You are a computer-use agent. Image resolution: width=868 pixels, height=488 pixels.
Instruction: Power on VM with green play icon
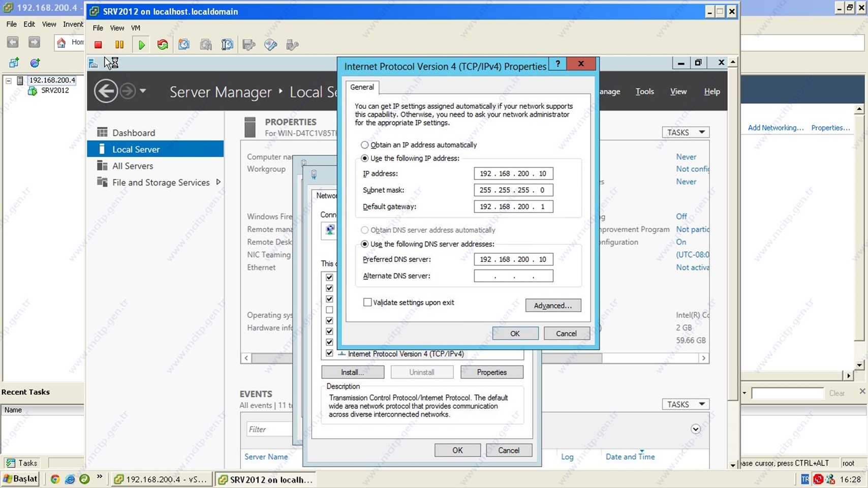tap(141, 45)
